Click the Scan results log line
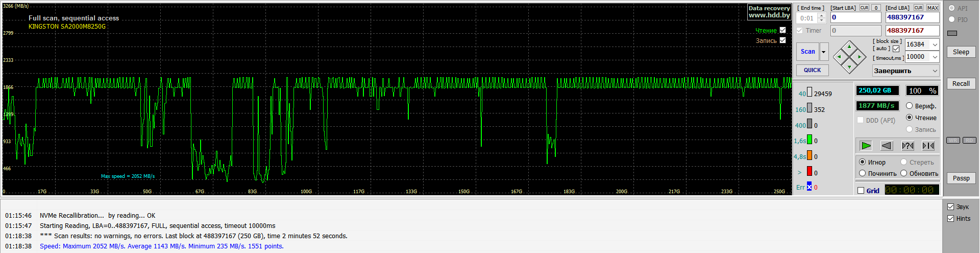980x253 pixels. [193, 236]
